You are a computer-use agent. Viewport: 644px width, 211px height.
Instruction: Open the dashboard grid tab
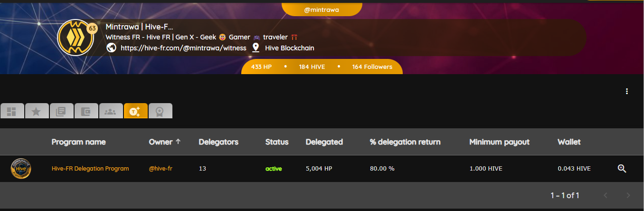(x=12, y=111)
